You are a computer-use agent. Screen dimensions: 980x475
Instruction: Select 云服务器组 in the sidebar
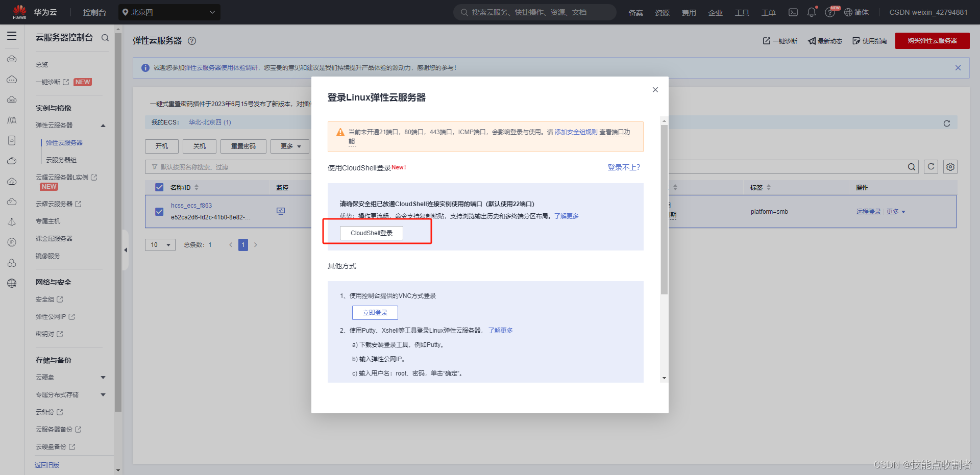click(61, 160)
